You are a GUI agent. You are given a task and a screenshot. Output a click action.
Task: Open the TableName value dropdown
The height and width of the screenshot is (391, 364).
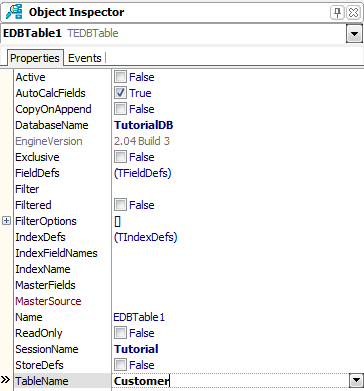[356, 380]
